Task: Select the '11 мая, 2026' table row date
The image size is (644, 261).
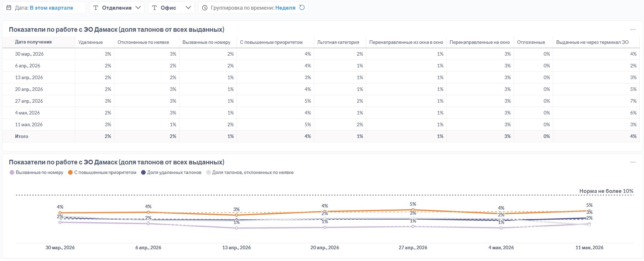Action: pos(28,124)
